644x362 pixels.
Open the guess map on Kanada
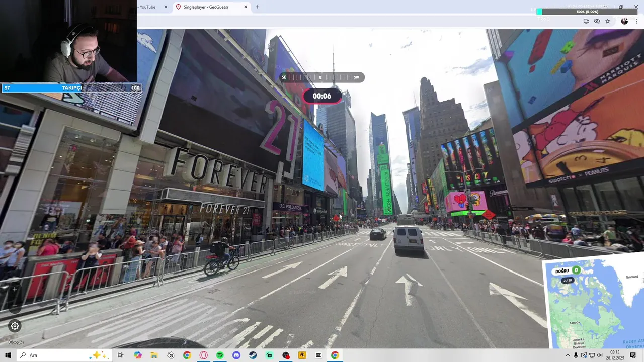574,322
